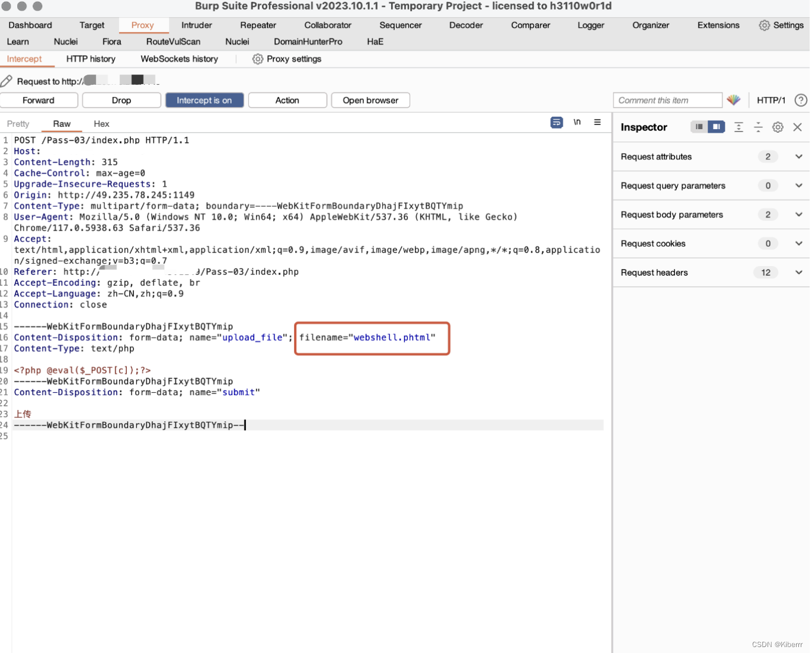Switch Inspector to left-side layout icon

(699, 127)
